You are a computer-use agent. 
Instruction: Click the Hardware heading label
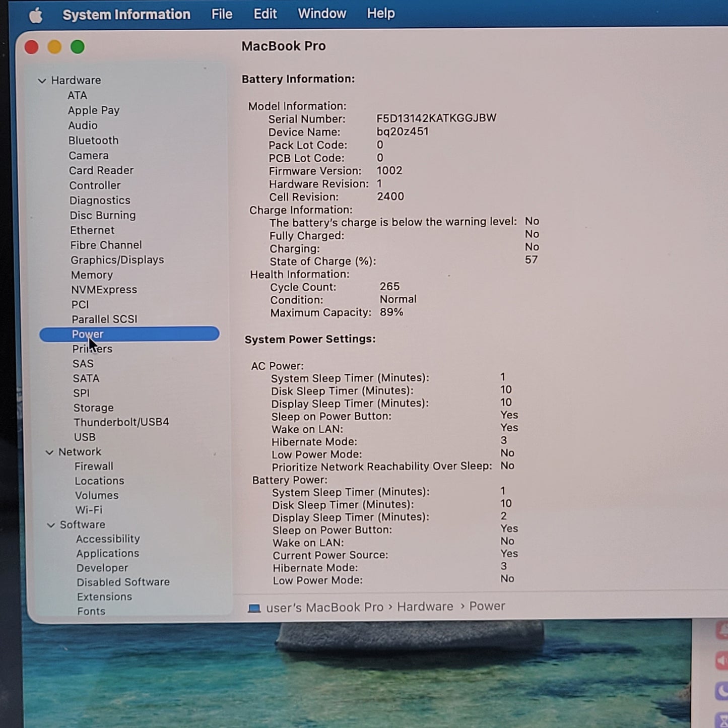point(76,81)
